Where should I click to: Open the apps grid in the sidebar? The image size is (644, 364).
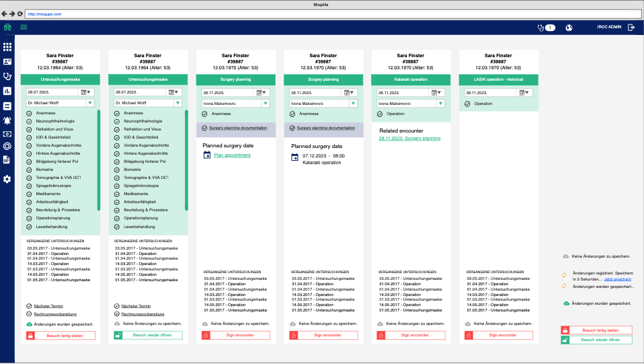[x=7, y=47]
